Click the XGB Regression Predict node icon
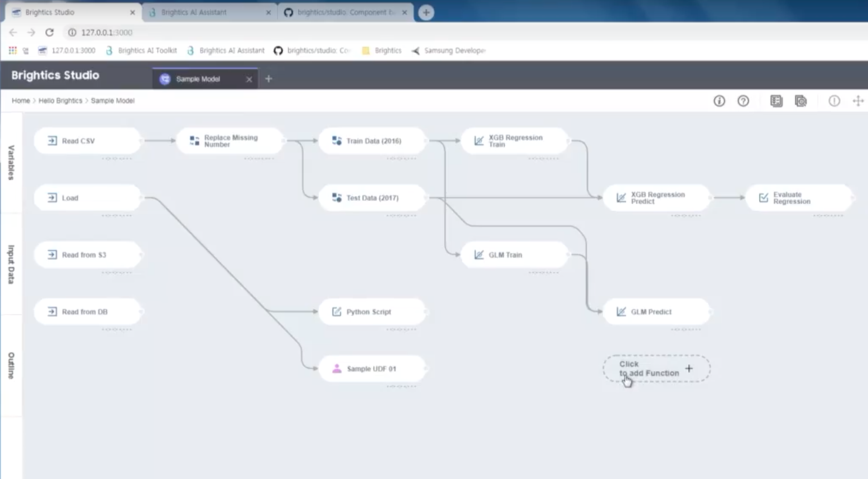Screen dimensions: 868x479 (x=621, y=198)
